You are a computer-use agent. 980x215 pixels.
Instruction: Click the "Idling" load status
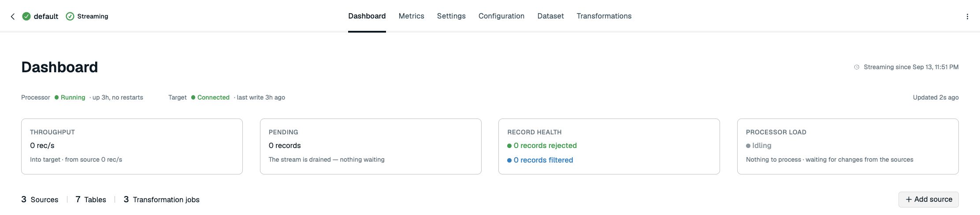point(762,146)
